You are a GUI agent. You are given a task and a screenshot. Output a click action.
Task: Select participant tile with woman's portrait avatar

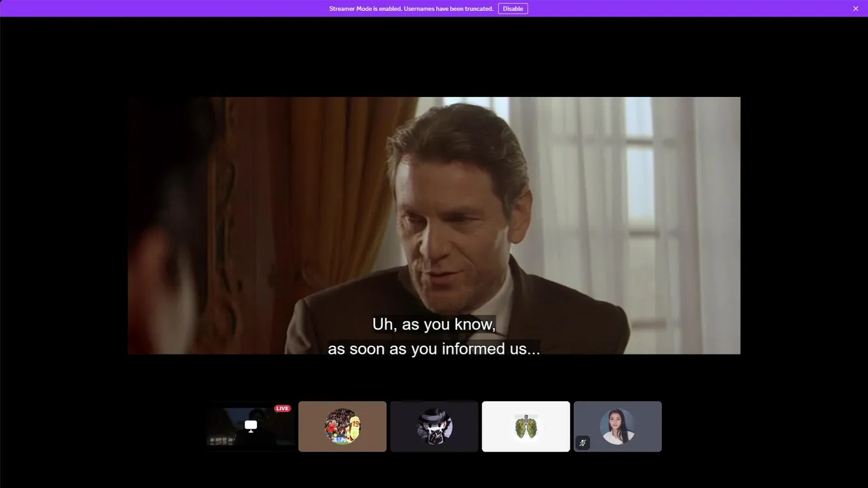click(x=618, y=426)
